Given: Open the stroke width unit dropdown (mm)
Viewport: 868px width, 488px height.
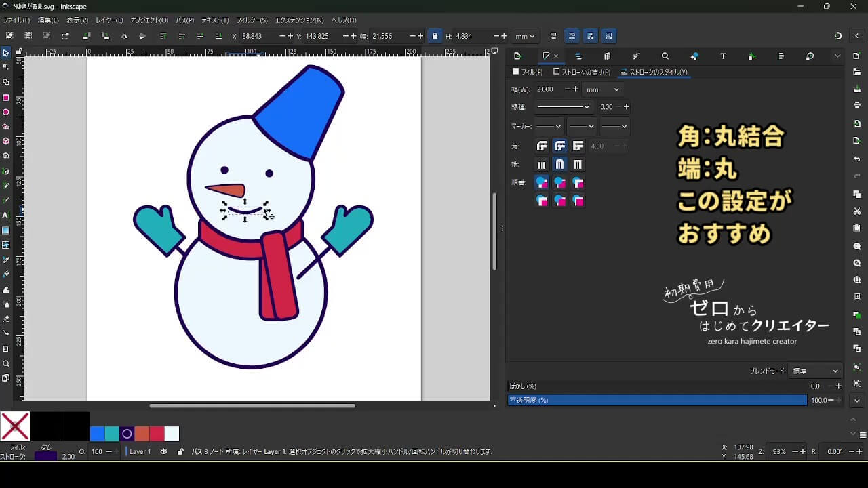Looking at the screenshot, I should coord(602,89).
